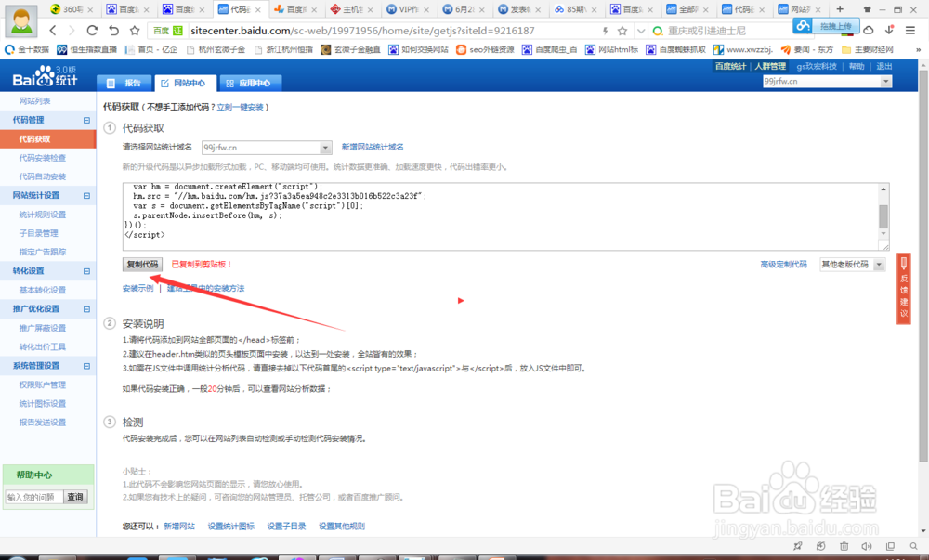The width and height of the screenshot is (929, 560).
Task: Click the 复制代码 button
Action: tap(142, 265)
